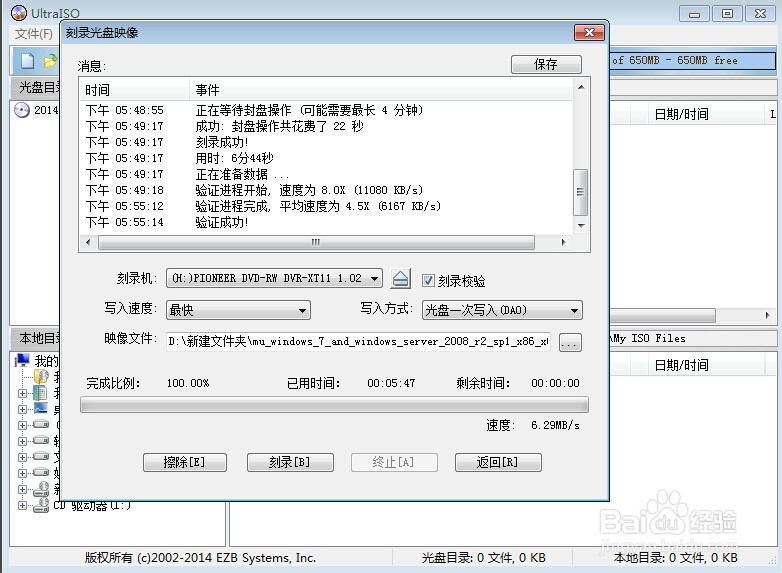Click the New file toolbar icon
This screenshot has width=782, height=573.
(27, 61)
